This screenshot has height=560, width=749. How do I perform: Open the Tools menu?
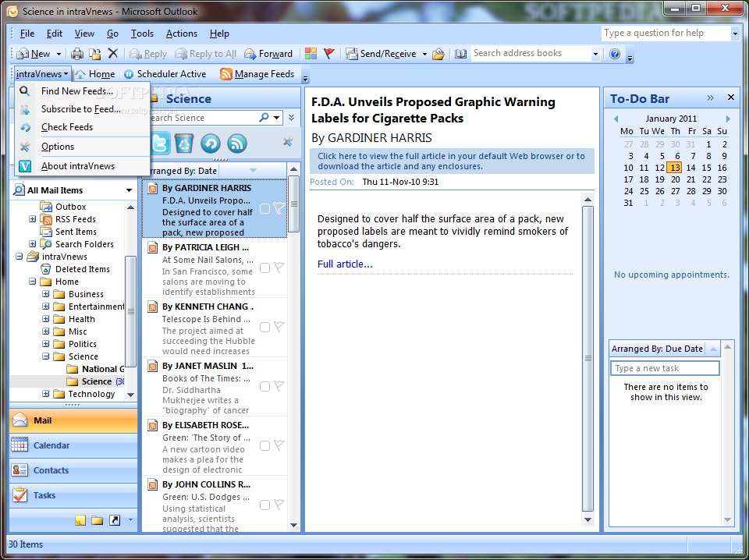142,34
